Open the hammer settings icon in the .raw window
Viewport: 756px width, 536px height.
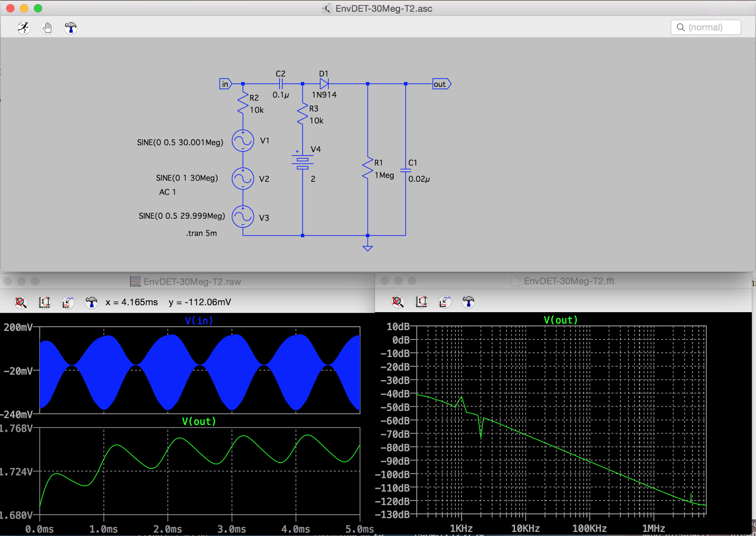pos(91,302)
